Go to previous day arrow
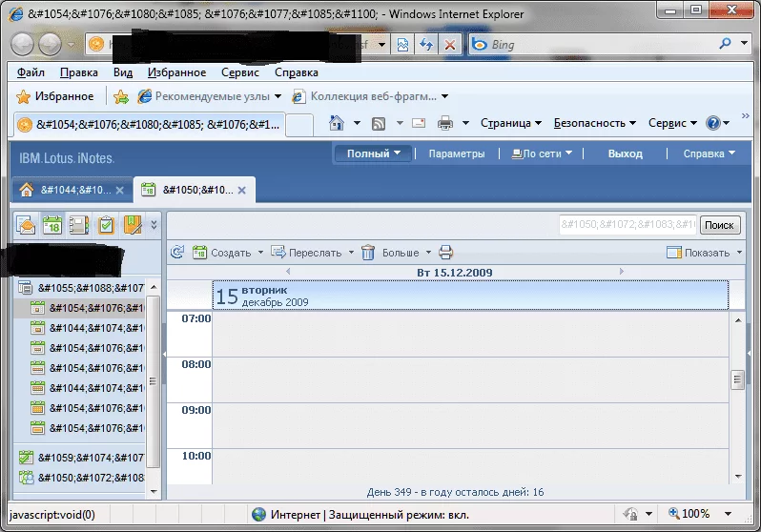Screen dimensions: 761x532 pos(288,272)
